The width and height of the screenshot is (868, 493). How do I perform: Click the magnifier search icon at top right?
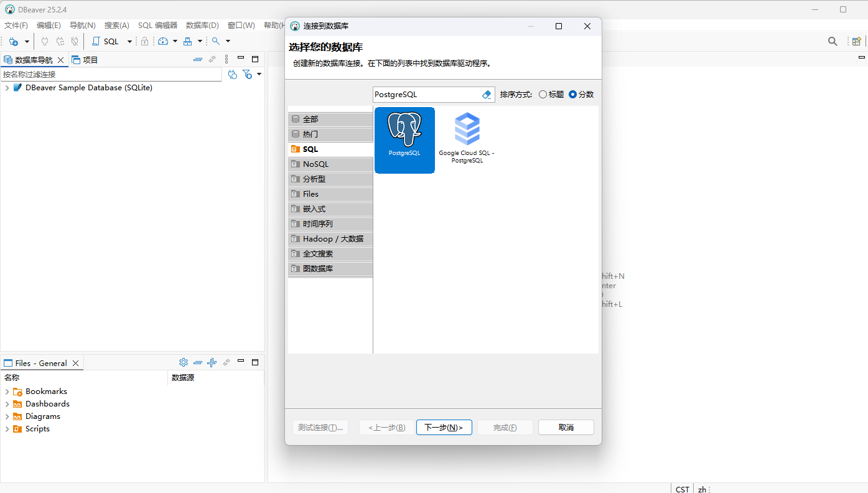(833, 41)
